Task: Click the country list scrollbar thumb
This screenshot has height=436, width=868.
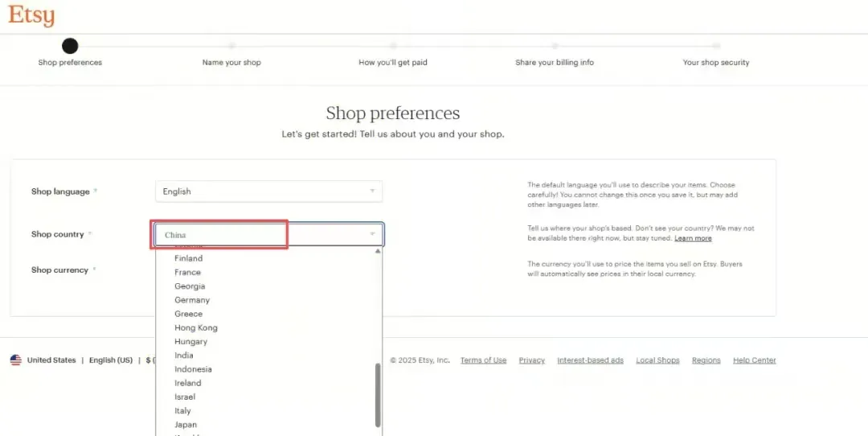Action: coord(378,394)
